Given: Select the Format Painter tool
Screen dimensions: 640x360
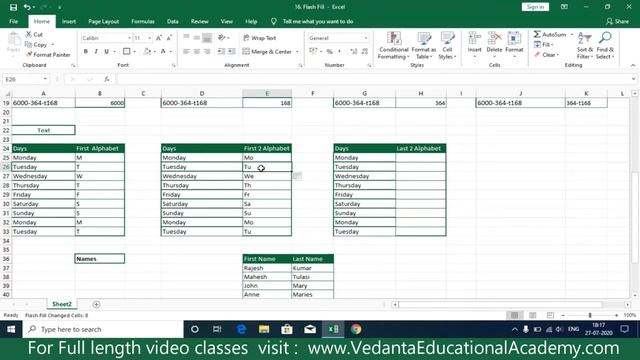Looking at the screenshot, I should click(x=48, y=55).
